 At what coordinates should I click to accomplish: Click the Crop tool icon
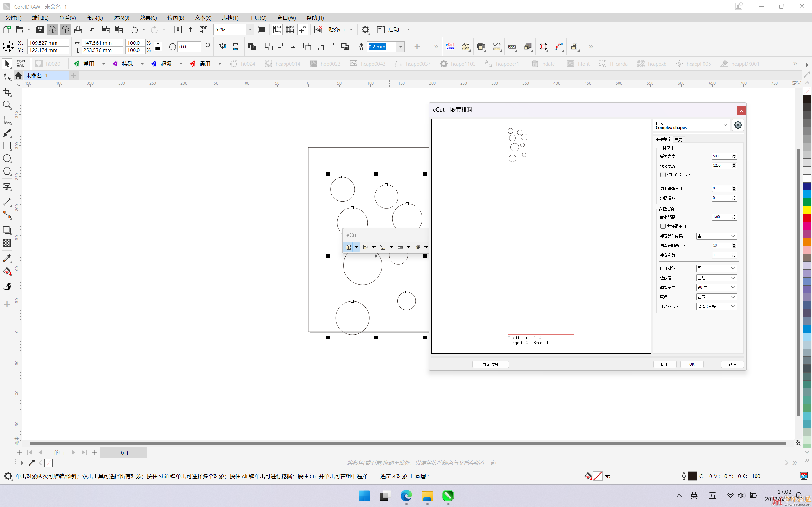(7, 92)
